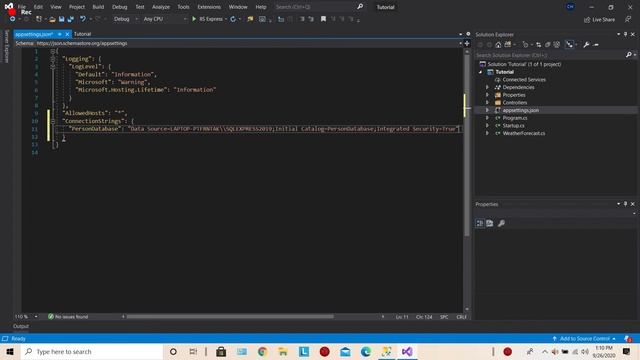Screen dimensions: 640x360
Task: Click the Visual Studio taskbar icon
Action: (407, 351)
